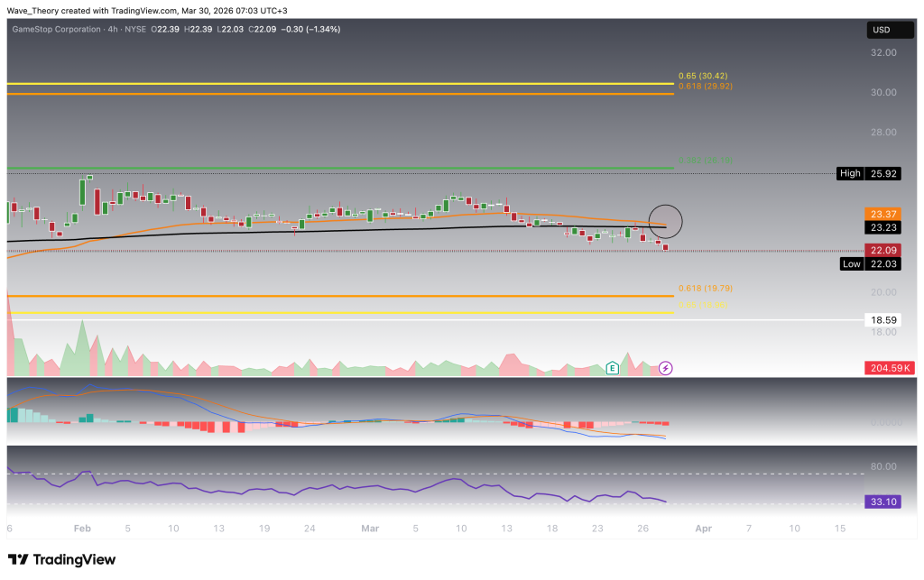Select the High 25.92 price marker

tap(869, 172)
